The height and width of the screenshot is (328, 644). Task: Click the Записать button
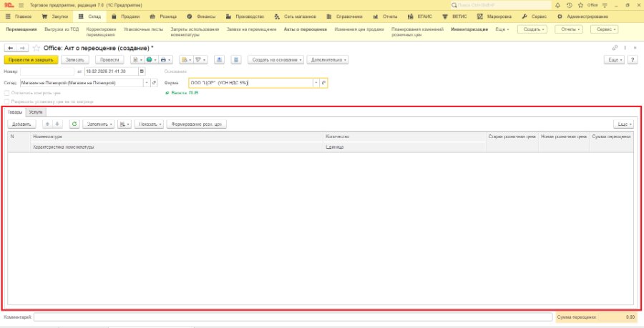(75, 60)
